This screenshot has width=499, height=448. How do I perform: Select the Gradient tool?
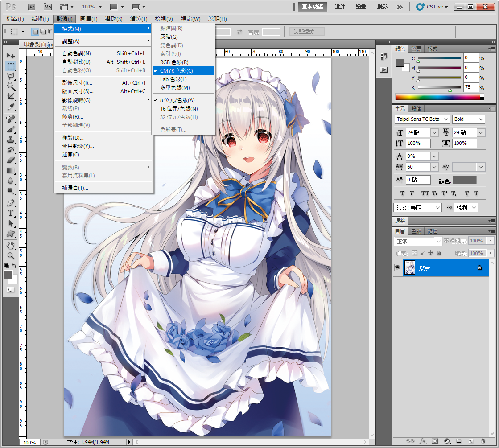pyautogui.click(x=11, y=171)
